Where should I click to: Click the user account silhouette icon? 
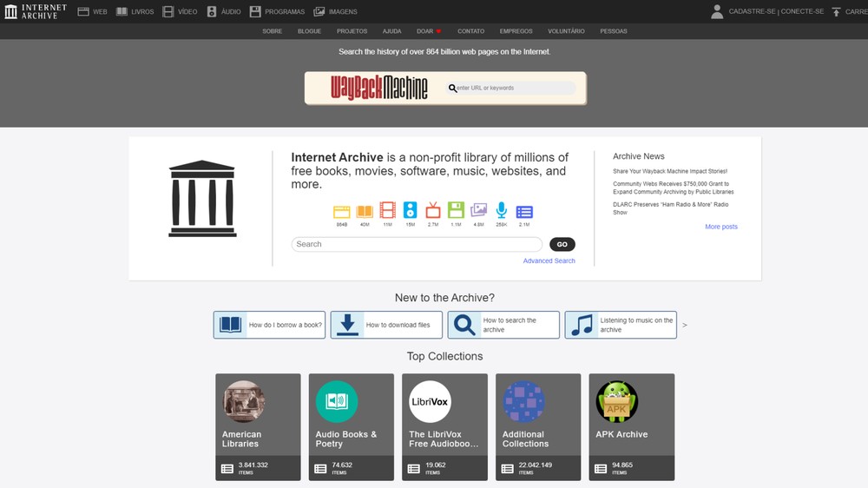[x=717, y=11]
